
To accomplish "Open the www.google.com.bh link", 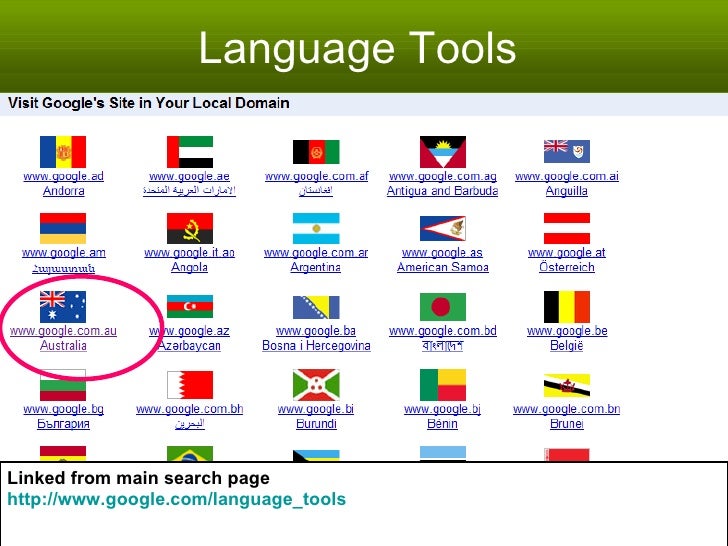I will coord(189,409).
